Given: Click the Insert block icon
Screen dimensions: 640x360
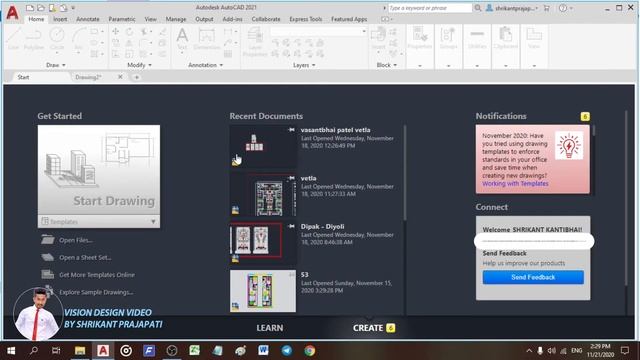Looking at the screenshot, I should 378,38.
